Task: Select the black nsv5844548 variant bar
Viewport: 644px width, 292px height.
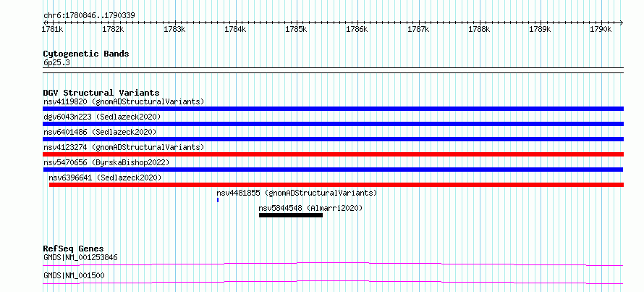Action: point(291,215)
